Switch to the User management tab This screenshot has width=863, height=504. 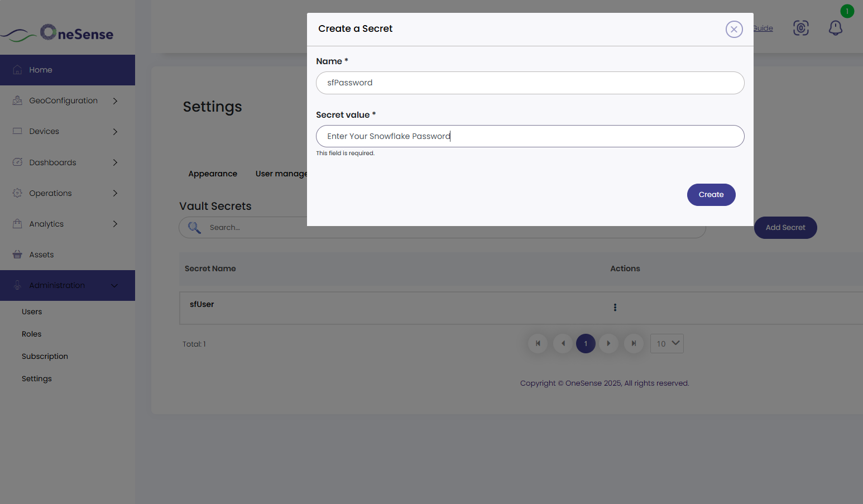(281, 174)
